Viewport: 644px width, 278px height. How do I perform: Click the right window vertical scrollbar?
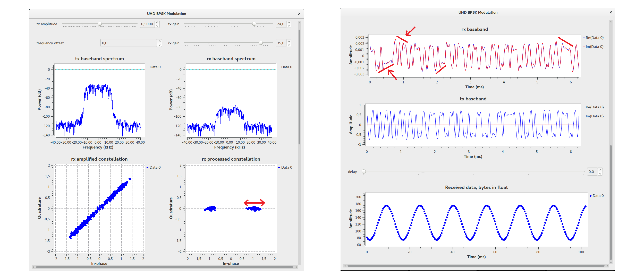[x=611, y=203]
